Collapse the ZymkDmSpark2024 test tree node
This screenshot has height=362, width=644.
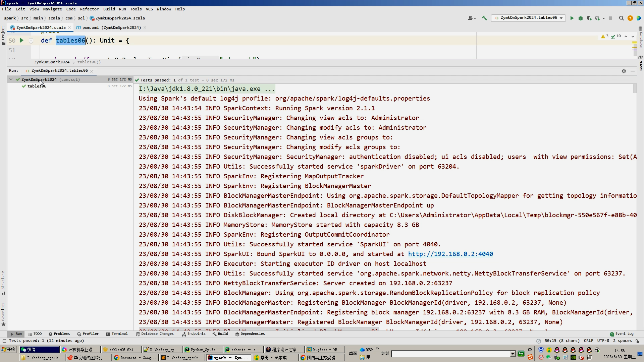pos(11,79)
